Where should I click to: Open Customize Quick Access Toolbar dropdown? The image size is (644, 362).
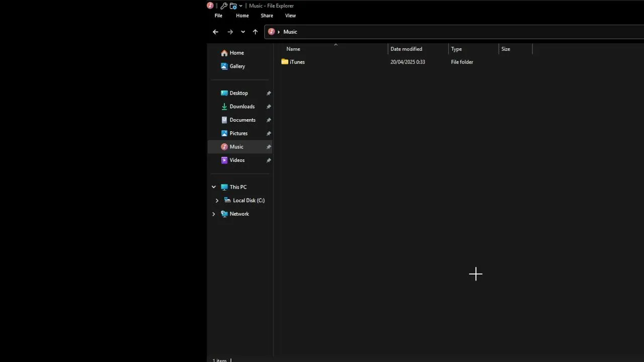point(240,6)
